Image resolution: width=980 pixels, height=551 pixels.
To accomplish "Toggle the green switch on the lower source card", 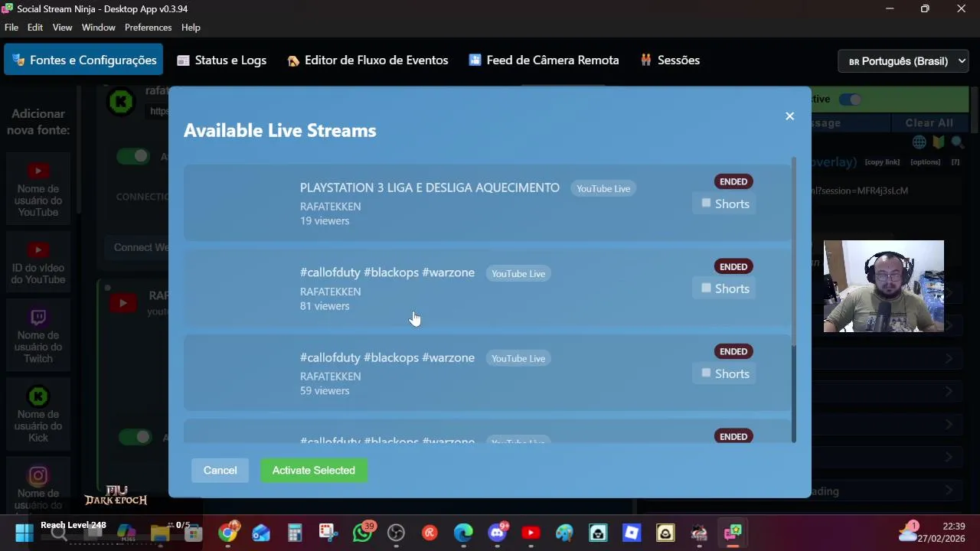I will click(x=135, y=437).
